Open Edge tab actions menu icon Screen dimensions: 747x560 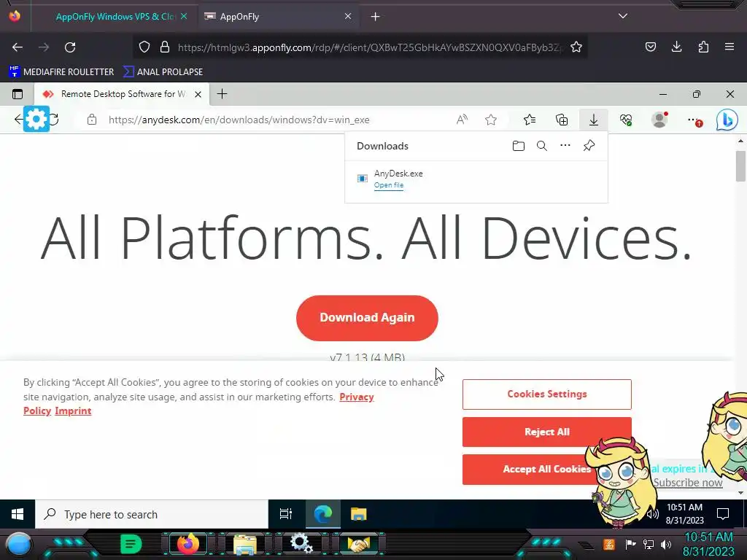(18, 94)
